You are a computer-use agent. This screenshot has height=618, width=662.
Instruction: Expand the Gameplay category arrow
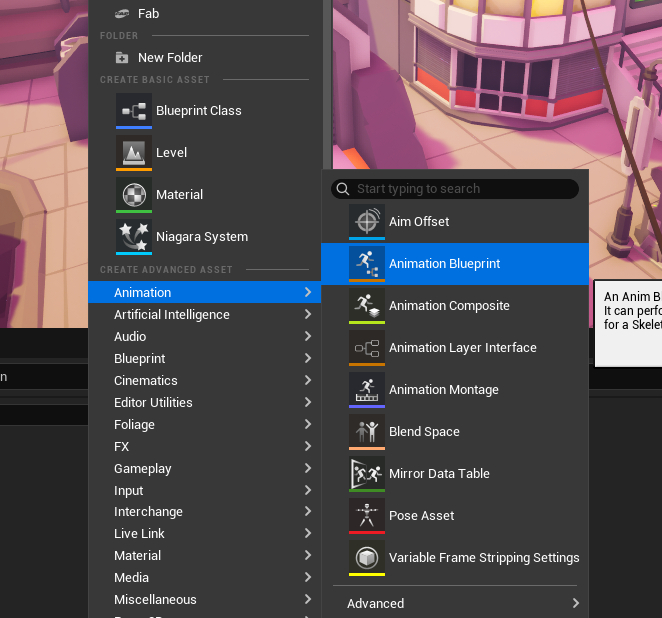(x=308, y=468)
